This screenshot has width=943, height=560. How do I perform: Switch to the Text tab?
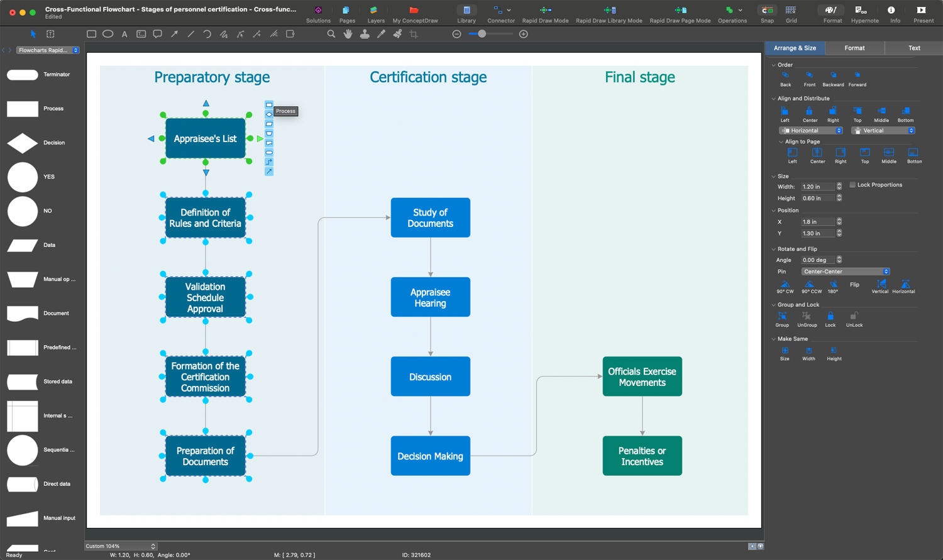coord(913,48)
